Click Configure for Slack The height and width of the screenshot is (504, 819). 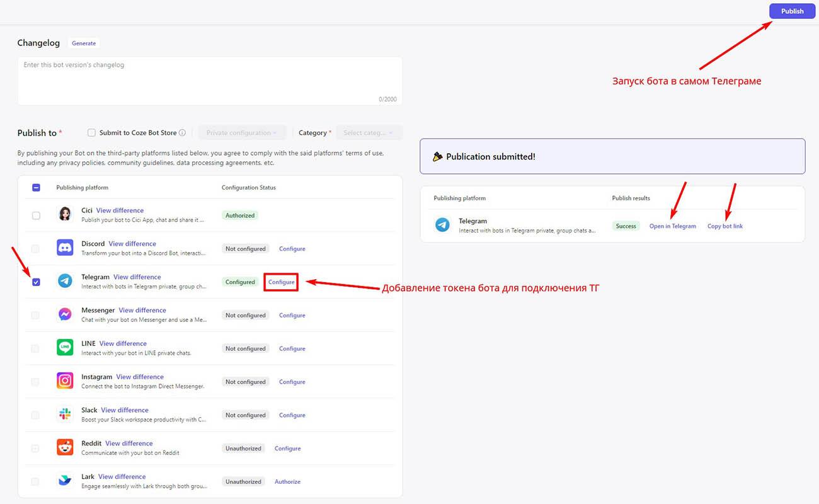[292, 415]
